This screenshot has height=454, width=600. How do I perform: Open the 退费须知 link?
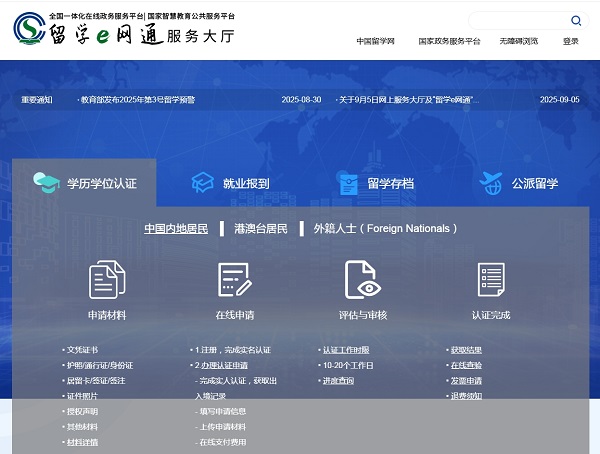pos(466,396)
